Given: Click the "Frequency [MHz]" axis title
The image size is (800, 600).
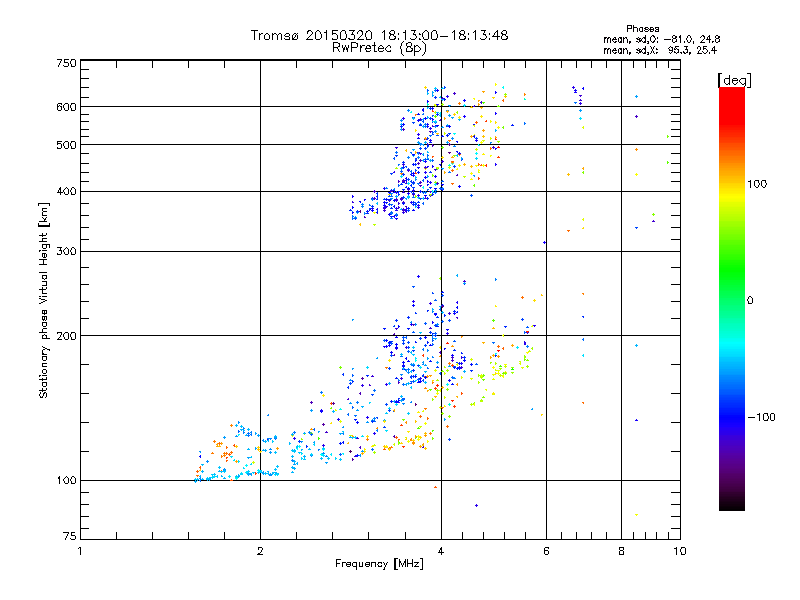Looking at the screenshot, I should point(379,564).
